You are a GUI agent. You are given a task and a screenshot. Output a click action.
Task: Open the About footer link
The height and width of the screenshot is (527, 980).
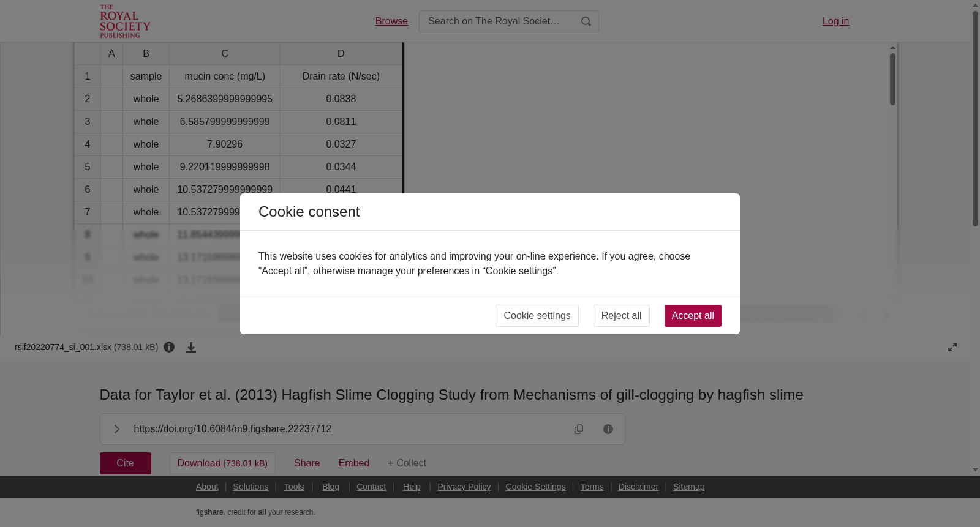[x=207, y=487]
